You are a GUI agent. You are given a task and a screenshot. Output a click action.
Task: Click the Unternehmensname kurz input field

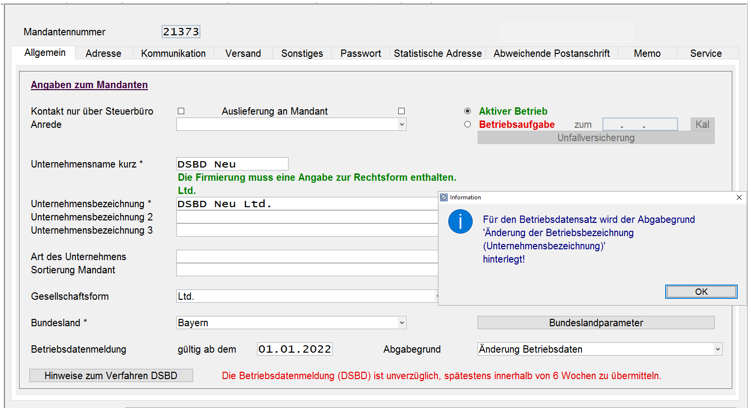click(232, 164)
